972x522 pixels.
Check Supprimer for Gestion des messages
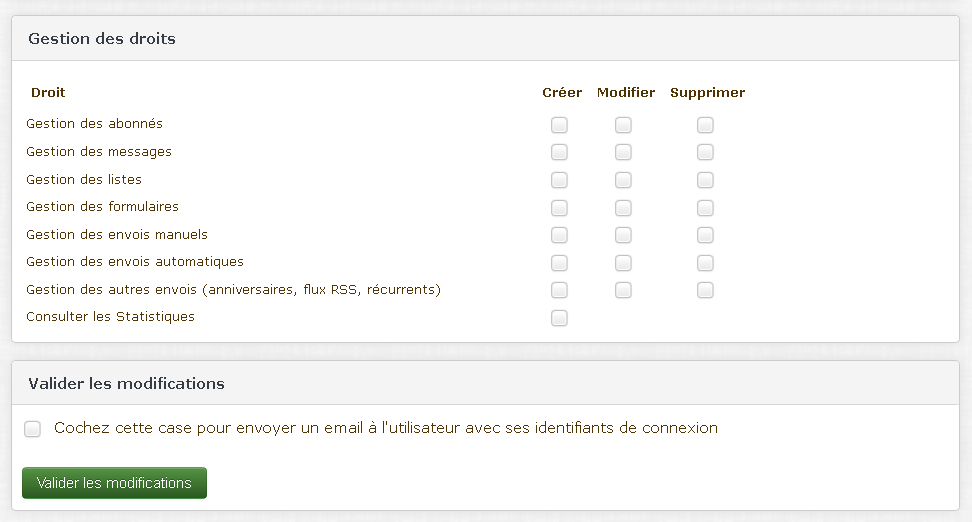pos(705,153)
